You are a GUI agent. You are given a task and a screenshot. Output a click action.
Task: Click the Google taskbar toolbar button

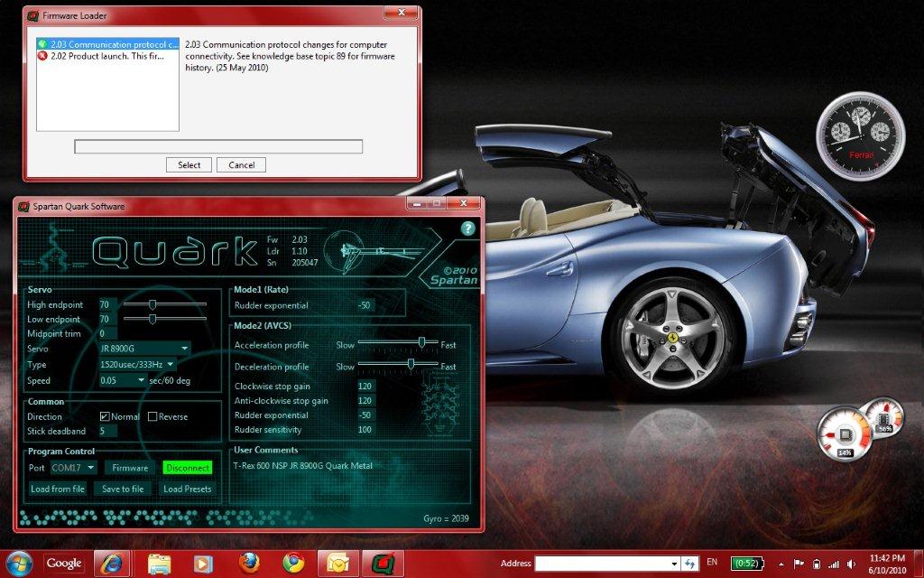pos(64,564)
